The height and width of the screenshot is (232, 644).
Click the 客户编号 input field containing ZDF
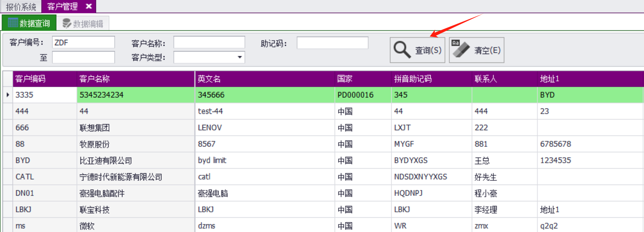click(83, 42)
